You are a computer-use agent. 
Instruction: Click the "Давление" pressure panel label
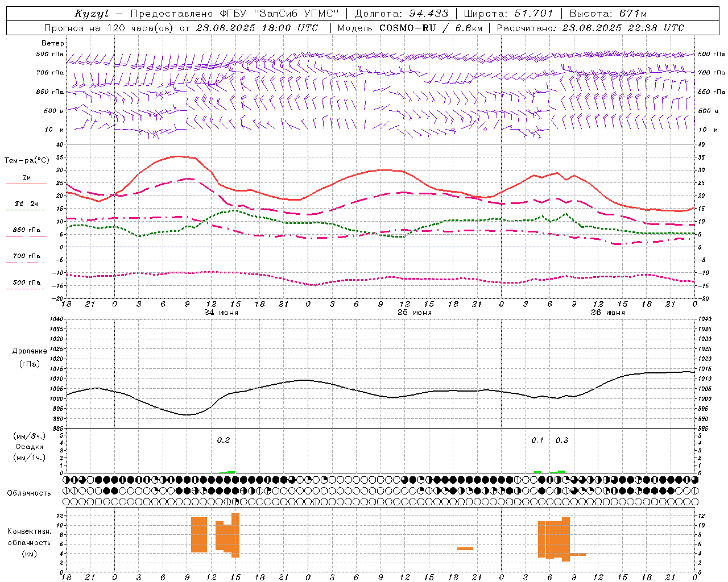[30, 351]
